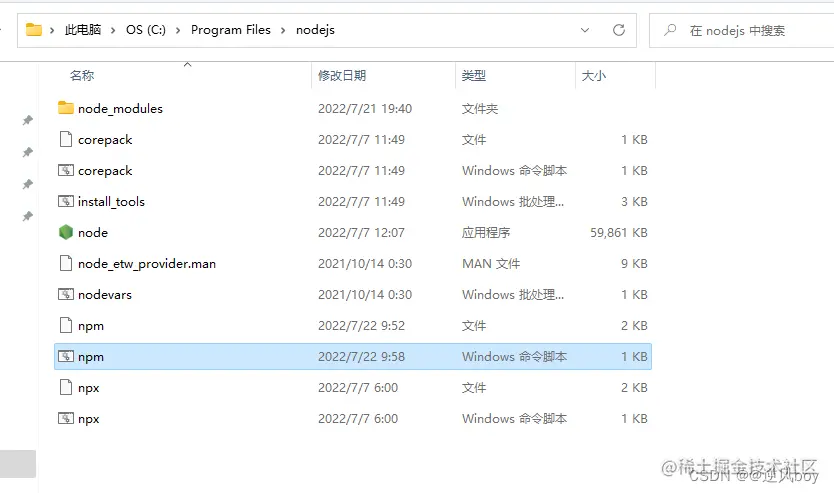834x493 pixels.
Task: Select the 此电脑 breadcrumb
Action: coord(83,30)
